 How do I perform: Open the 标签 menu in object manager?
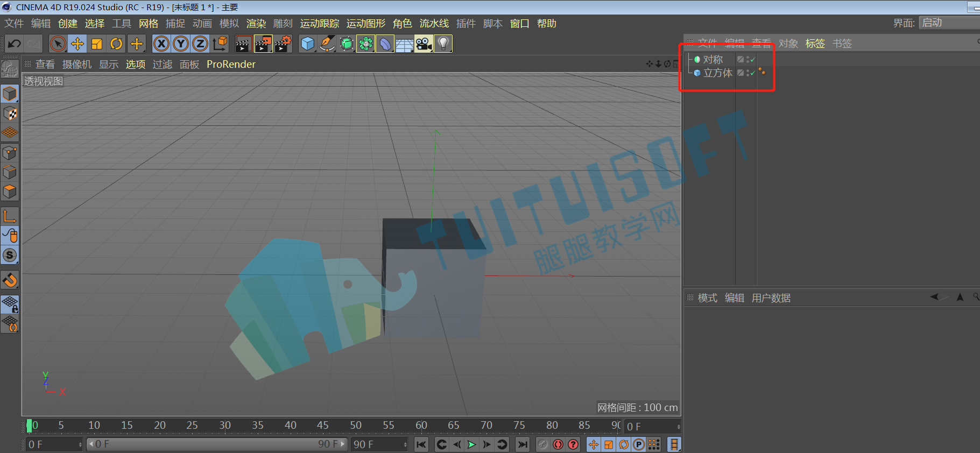point(815,44)
